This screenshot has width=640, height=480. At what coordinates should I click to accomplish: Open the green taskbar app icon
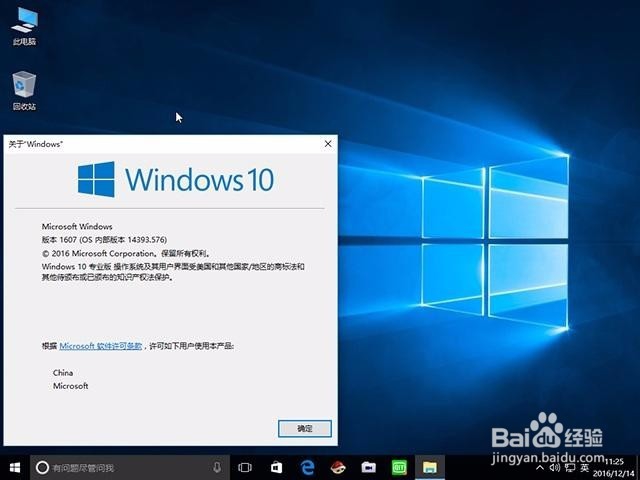click(399, 467)
